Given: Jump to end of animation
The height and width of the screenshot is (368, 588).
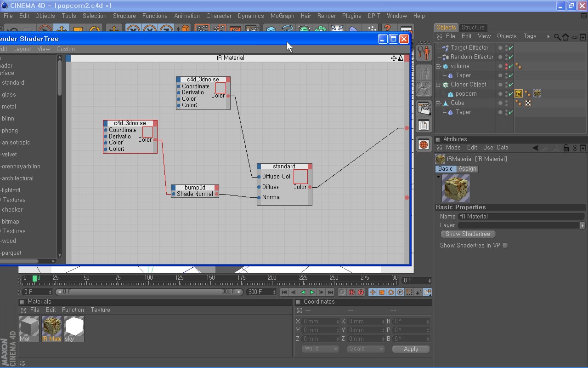Looking at the screenshot, I should (330, 292).
